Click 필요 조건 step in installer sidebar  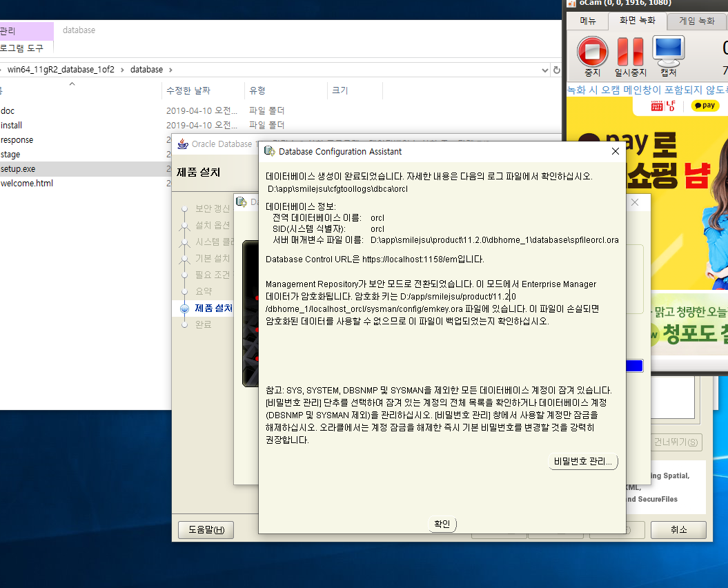(213, 275)
